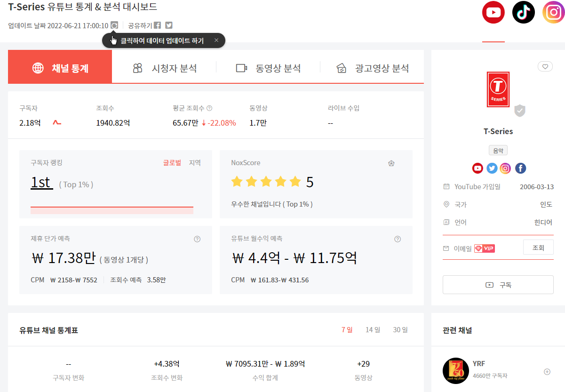Screen dimensions: 565x392
Task: Click the email VIP badge
Action: [484, 248]
